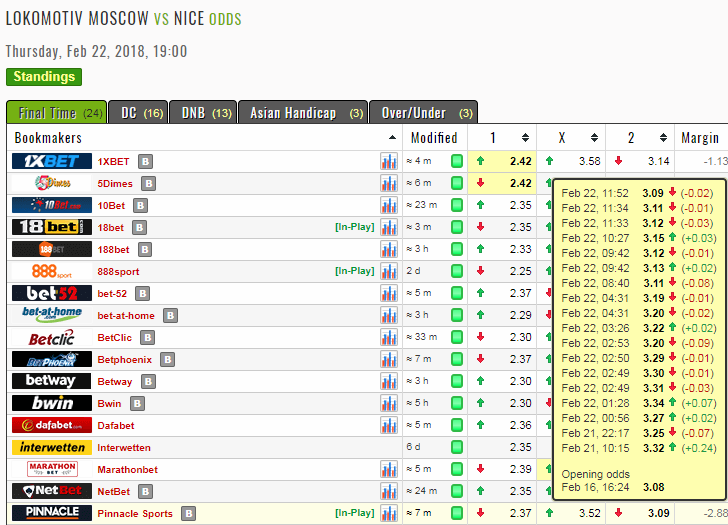
Task: Open odds history chart for 1XBET
Action: coord(389,162)
